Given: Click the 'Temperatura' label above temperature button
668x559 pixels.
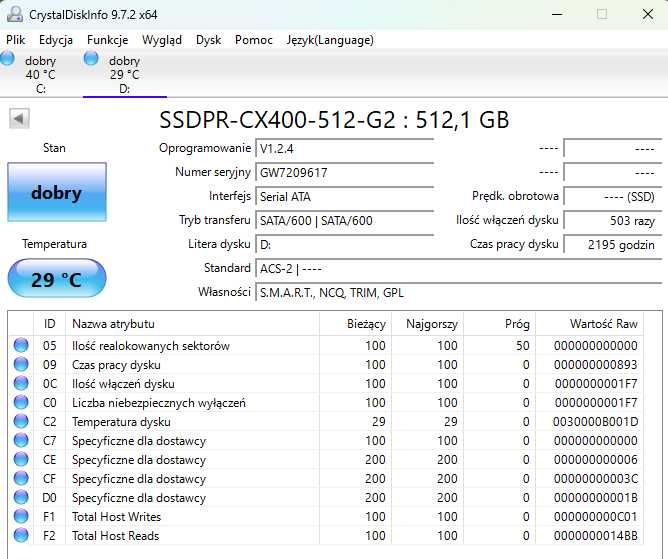Looking at the screenshot, I should (x=55, y=244).
